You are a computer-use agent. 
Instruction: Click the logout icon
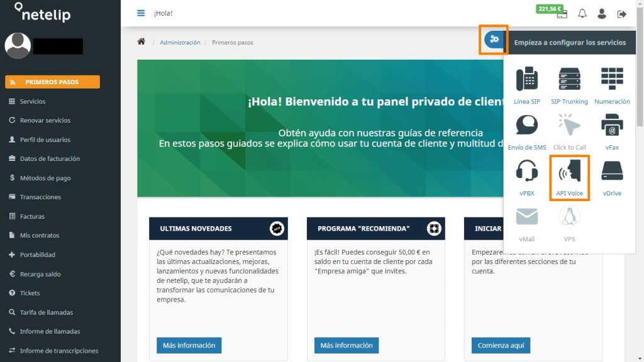[x=621, y=13]
